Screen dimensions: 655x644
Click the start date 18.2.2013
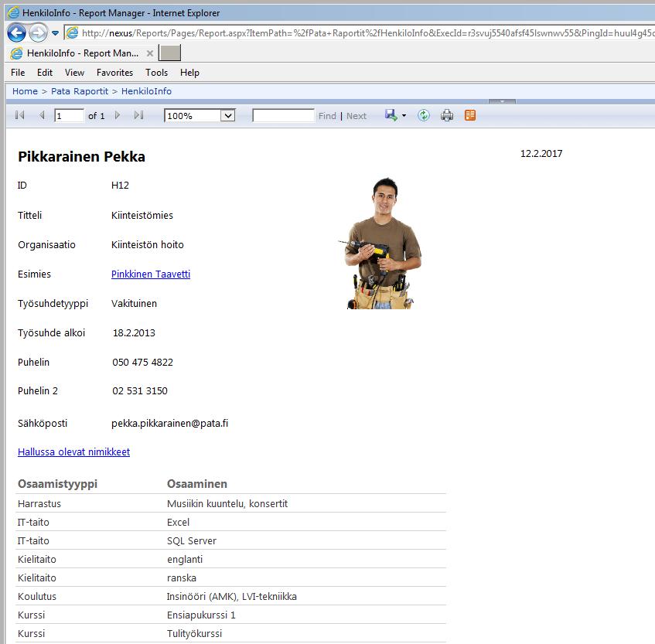[x=134, y=333]
